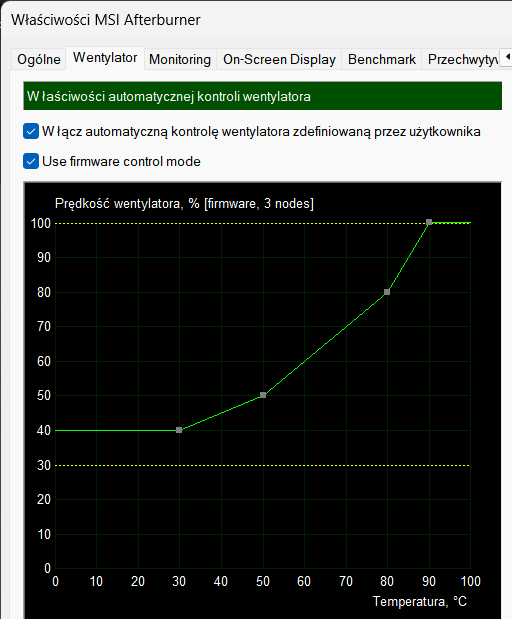The height and width of the screenshot is (619, 512).
Task: Click the green automatic fan control header
Action: coord(263,96)
